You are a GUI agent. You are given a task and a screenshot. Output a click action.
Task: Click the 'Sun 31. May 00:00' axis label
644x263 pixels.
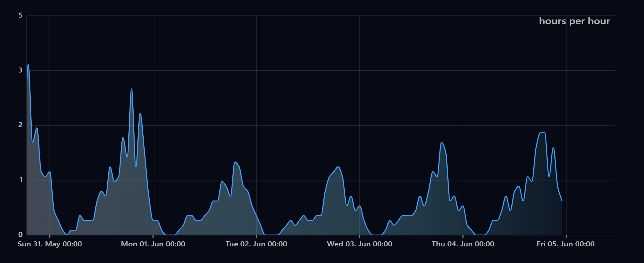click(x=50, y=244)
